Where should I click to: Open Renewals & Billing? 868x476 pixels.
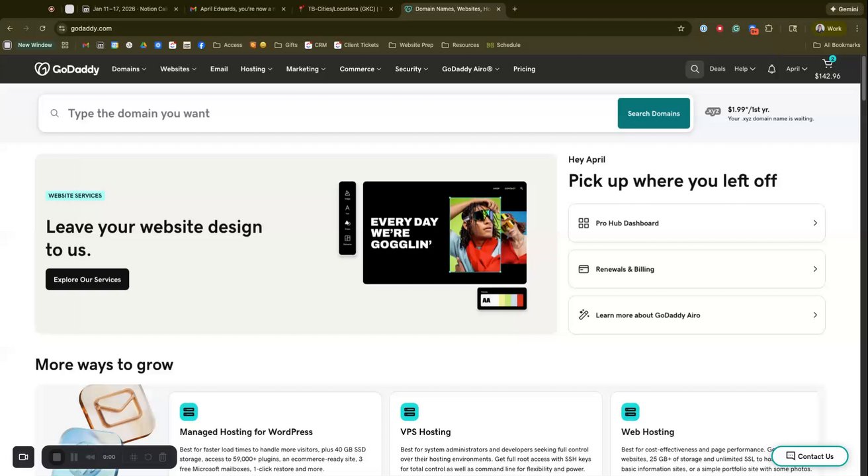coord(697,269)
